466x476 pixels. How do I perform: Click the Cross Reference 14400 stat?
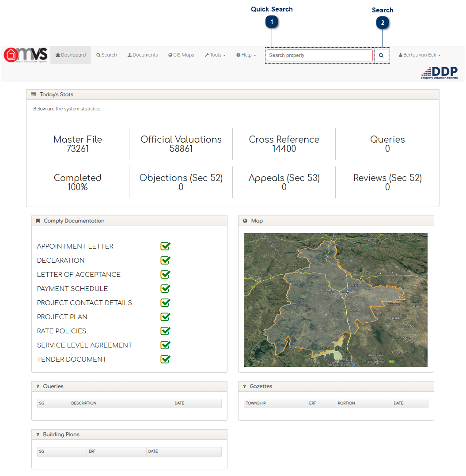(284, 144)
